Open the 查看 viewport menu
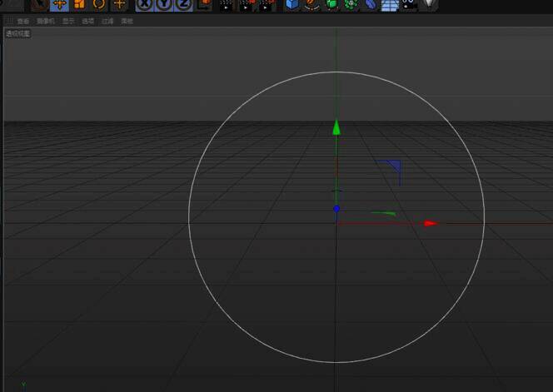Viewport: 553px width, 392px height. (22, 21)
